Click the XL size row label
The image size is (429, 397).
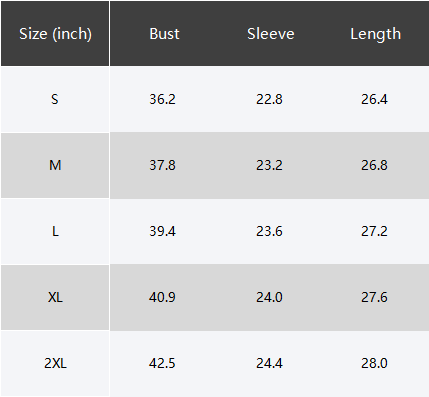pos(55,297)
